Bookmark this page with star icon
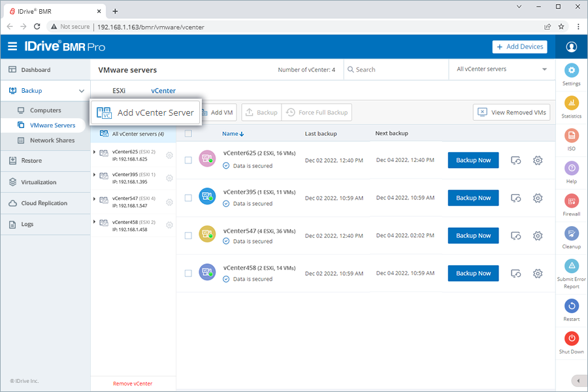 tap(561, 27)
